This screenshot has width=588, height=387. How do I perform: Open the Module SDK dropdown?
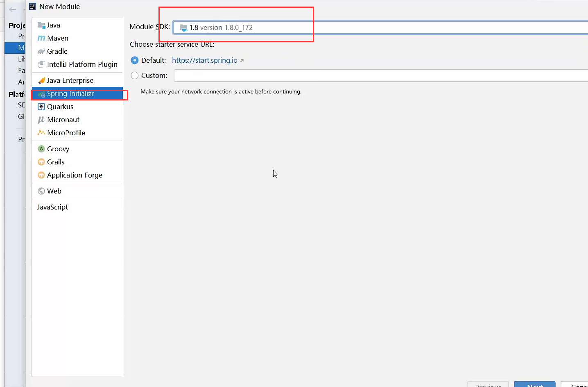coord(381,27)
